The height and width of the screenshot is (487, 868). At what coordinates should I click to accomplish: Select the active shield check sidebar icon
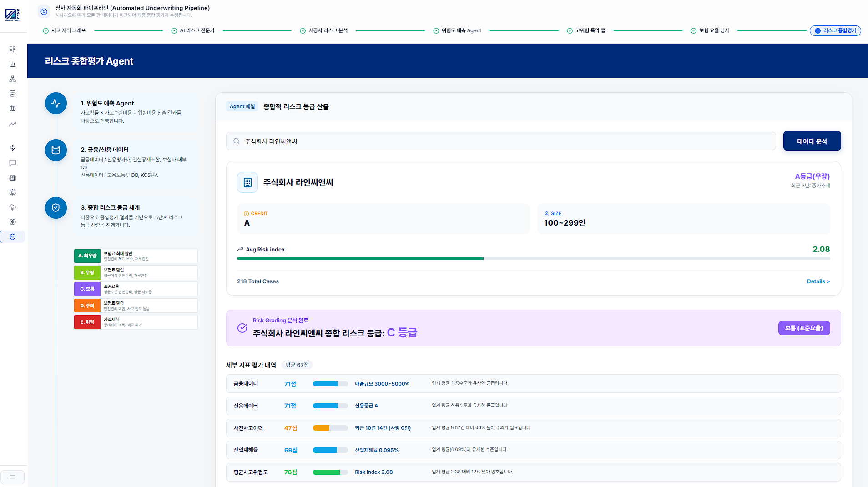coord(13,237)
